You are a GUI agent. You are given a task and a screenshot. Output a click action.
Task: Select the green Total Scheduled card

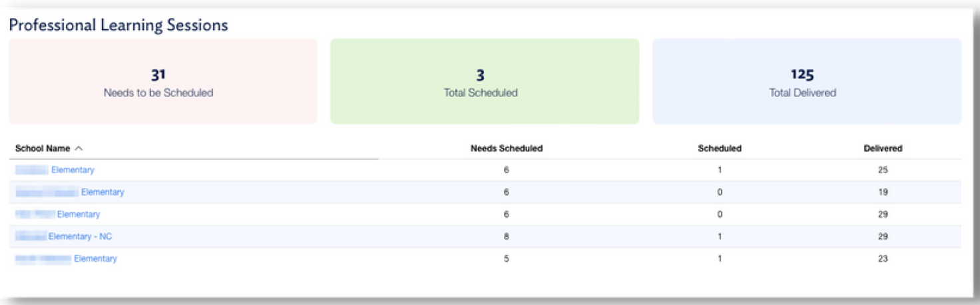pos(484,81)
